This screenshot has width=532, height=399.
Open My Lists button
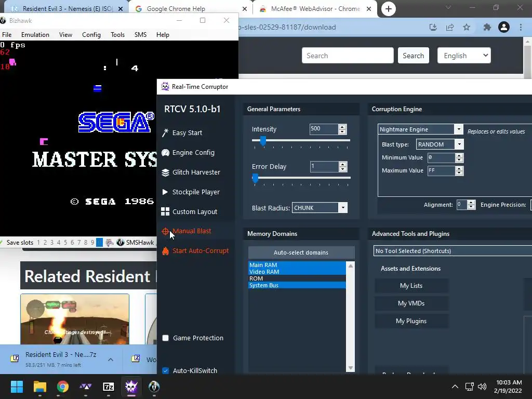pyautogui.click(x=411, y=286)
